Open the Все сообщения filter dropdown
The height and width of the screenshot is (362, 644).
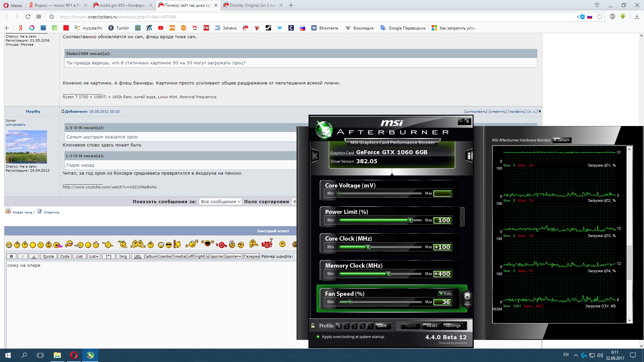tap(220, 201)
